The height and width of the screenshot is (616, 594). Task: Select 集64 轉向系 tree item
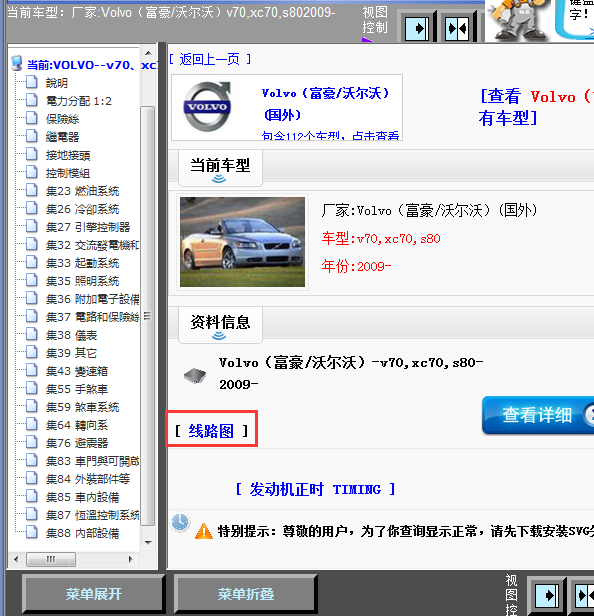tap(77, 425)
